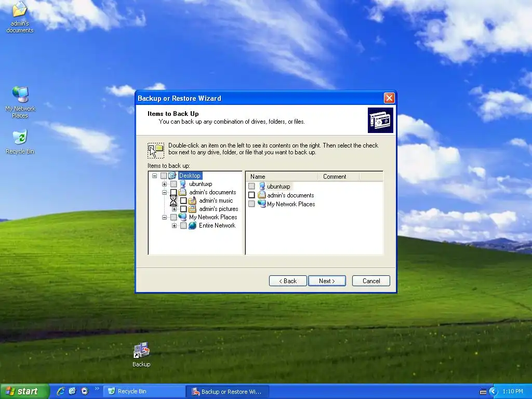Click the Show Desktop Quick Launch icon
Screen dimensions: 532x399
pyautogui.click(x=73, y=391)
